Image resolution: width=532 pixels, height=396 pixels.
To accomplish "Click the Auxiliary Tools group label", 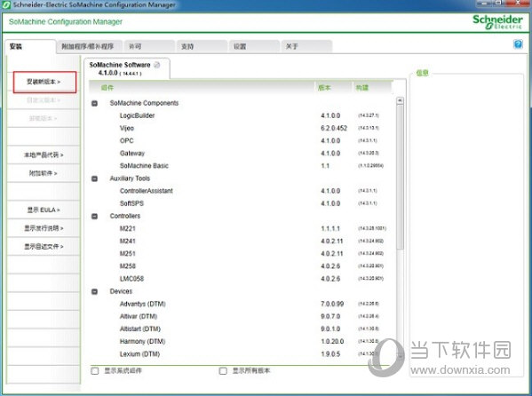I will pyautogui.click(x=130, y=178).
